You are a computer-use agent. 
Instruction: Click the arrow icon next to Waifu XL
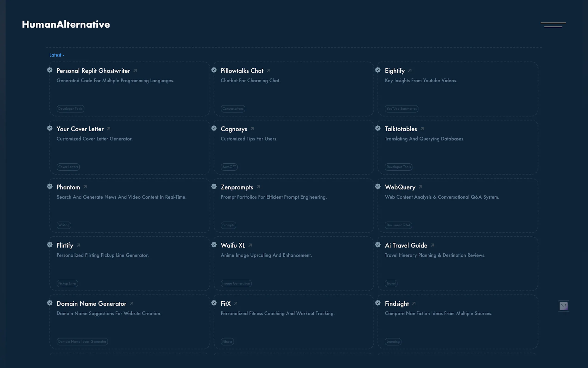point(250,245)
